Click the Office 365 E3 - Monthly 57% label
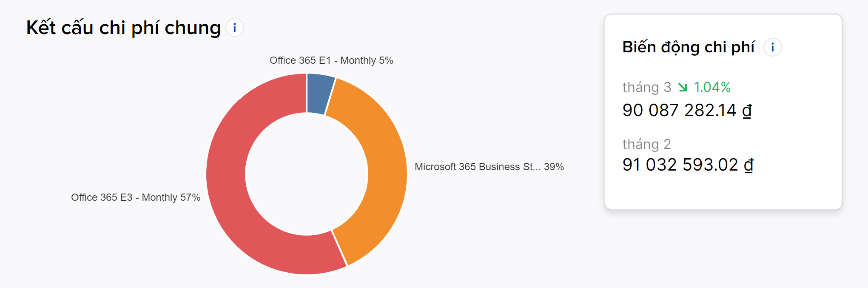 point(136,197)
